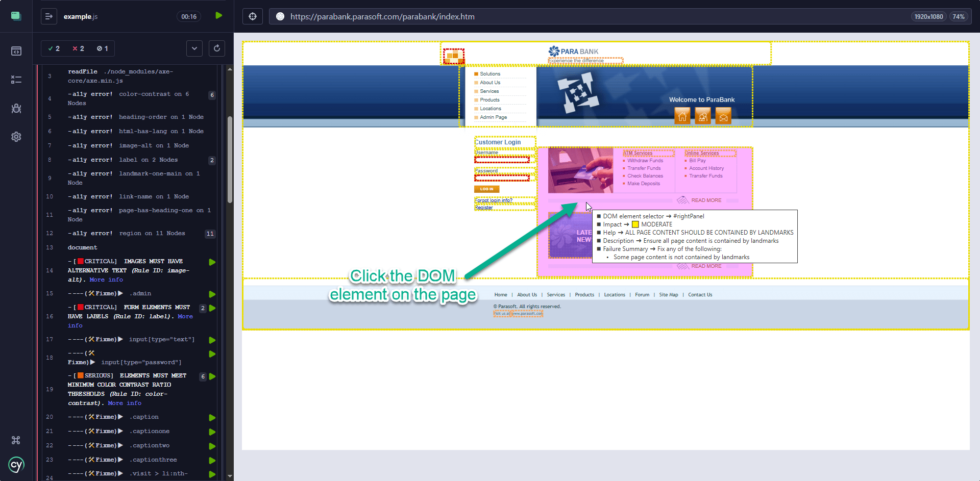Select About Us in ParaBank footer navigation
Image resolution: width=980 pixels, height=481 pixels.
pos(526,294)
